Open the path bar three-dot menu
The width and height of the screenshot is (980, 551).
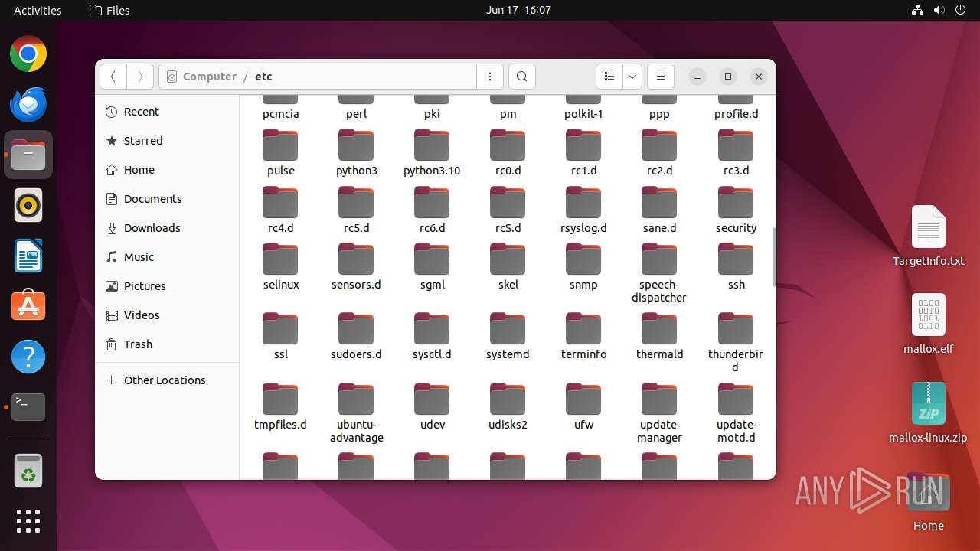tap(490, 77)
